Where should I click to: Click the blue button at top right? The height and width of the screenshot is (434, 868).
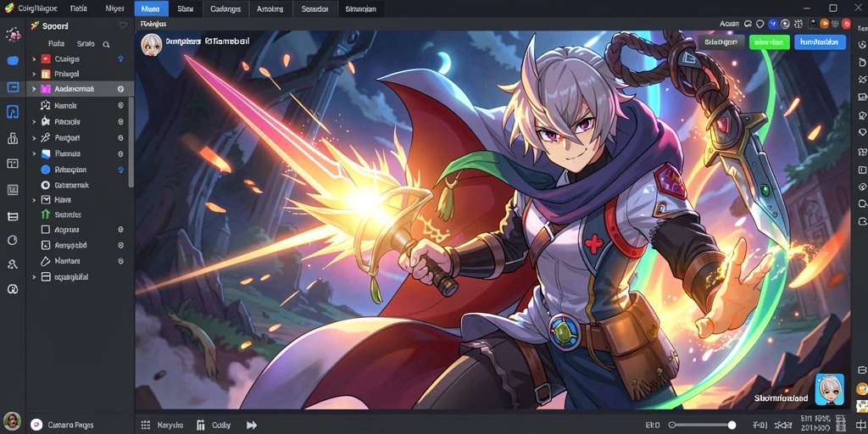pyautogui.click(x=820, y=42)
